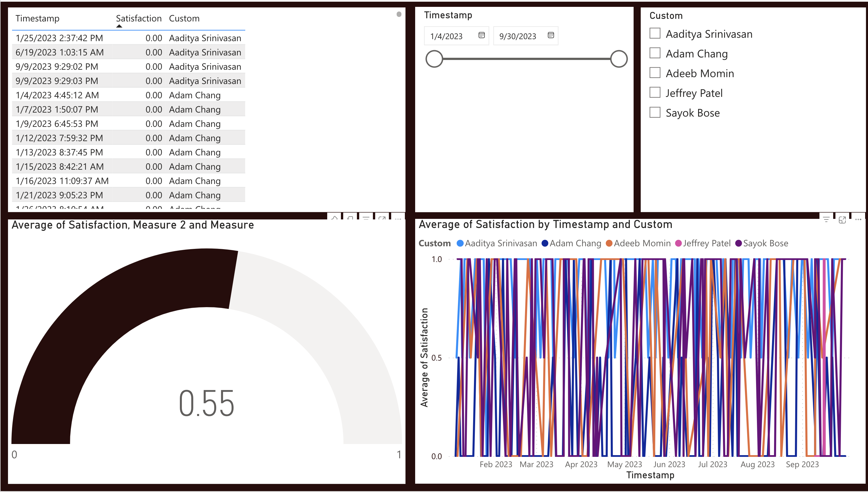Check the Aaditya Srinivasan checkbox

pos(655,33)
